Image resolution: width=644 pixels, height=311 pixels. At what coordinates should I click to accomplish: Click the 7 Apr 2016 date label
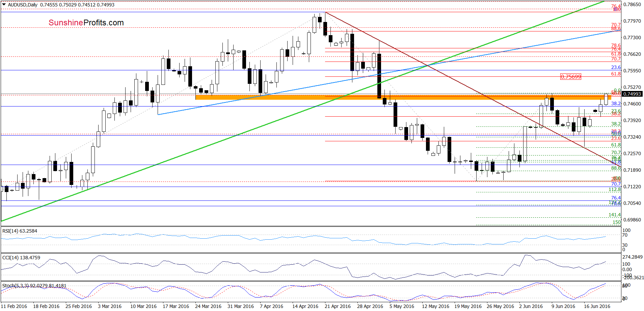click(272, 306)
